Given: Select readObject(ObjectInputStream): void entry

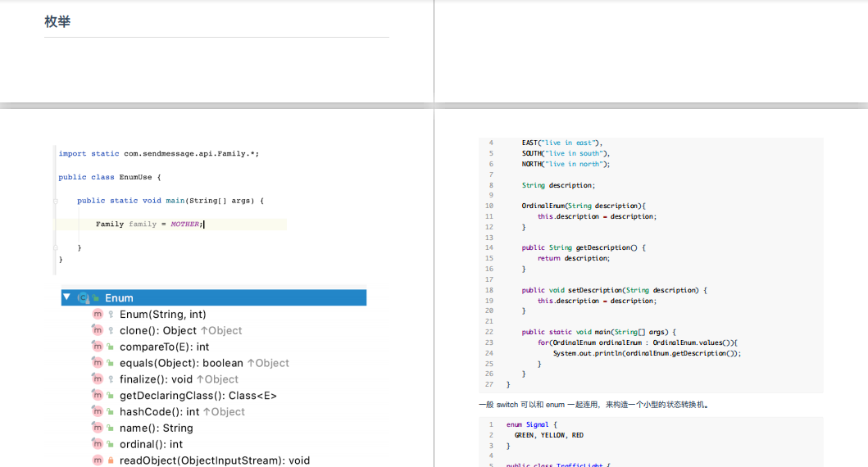Looking at the screenshot, I should 215,460.
